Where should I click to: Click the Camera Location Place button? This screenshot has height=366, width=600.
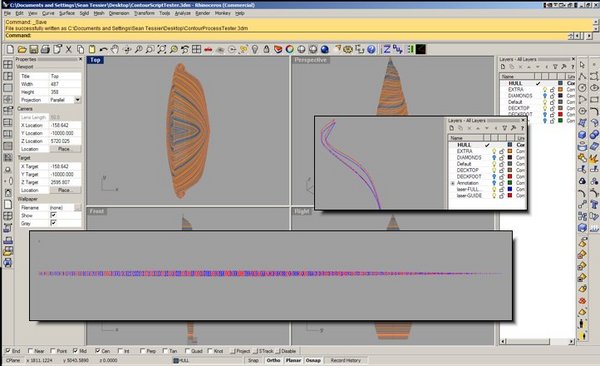[64, 149]
